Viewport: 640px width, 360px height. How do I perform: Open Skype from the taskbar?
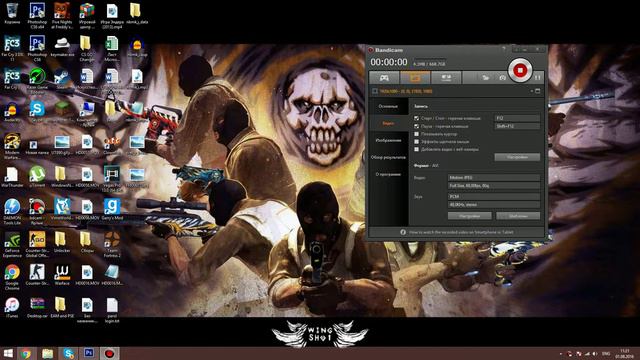pyautogui.click(x=68, y=353)
